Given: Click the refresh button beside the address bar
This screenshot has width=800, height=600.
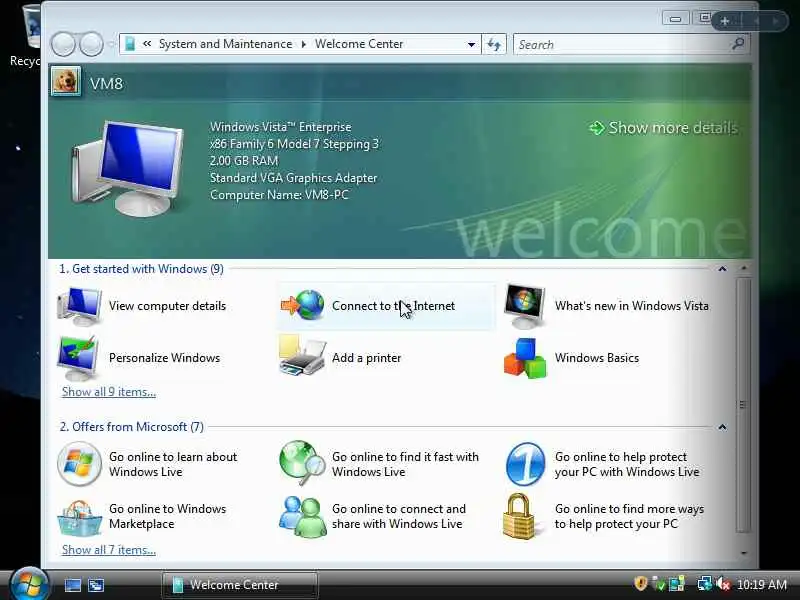Looking at the screenshot, I should 494,44.
